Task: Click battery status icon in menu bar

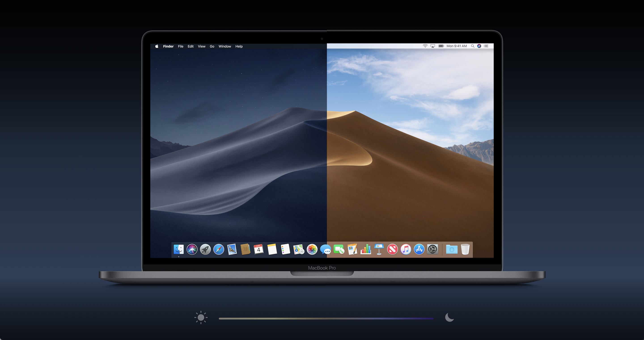Action: point(441,46)
